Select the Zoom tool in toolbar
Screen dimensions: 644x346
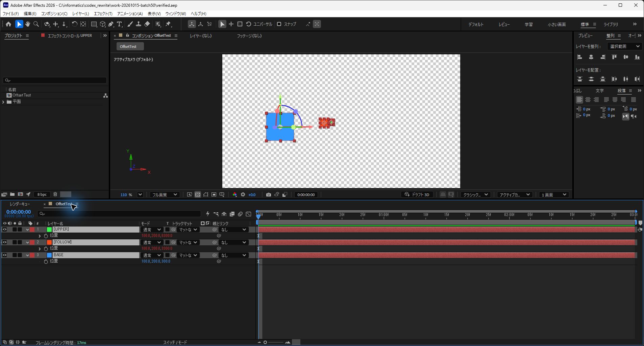click(36, 24)
